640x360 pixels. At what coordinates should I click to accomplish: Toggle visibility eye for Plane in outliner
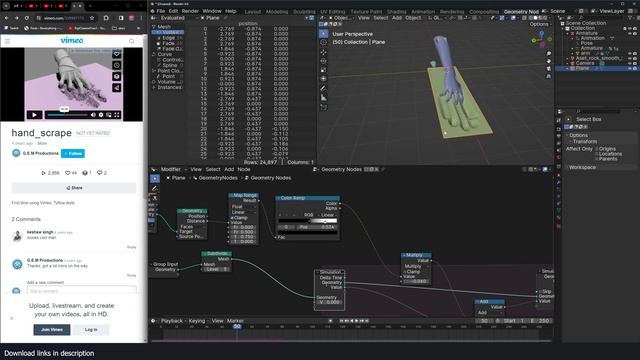pyautogui.click(x=630, y=69)
